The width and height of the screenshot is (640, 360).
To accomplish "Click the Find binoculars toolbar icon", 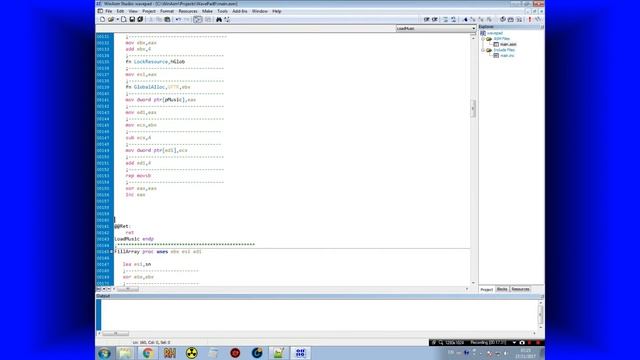I will (219, 20).
